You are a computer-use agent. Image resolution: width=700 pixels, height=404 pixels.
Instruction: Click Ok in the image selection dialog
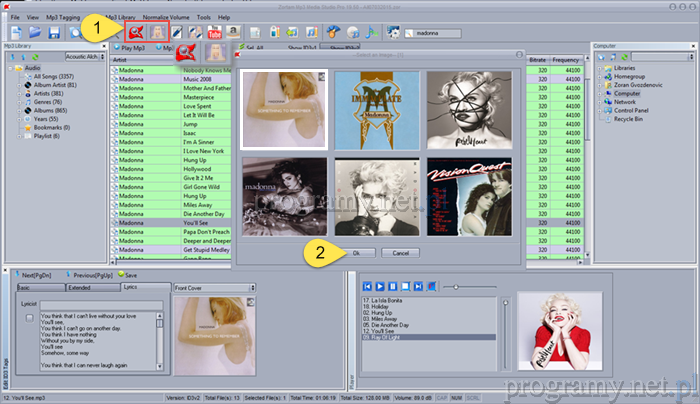pos(358,253)
